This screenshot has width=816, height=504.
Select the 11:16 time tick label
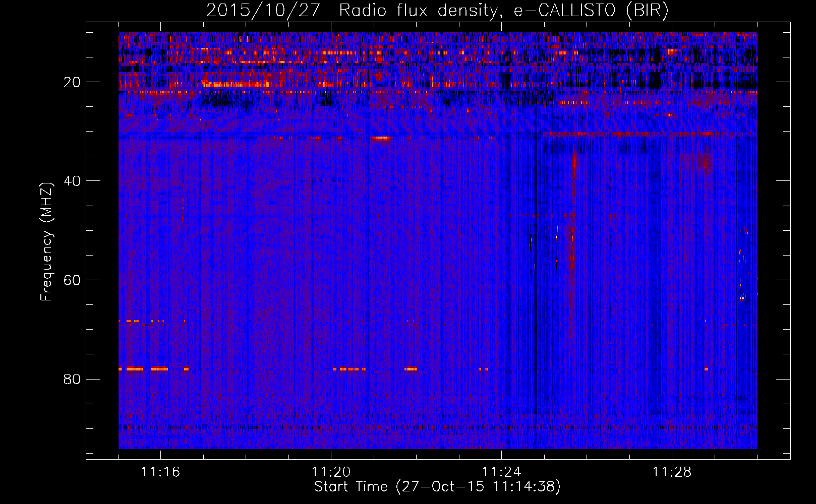click(160, 472)
